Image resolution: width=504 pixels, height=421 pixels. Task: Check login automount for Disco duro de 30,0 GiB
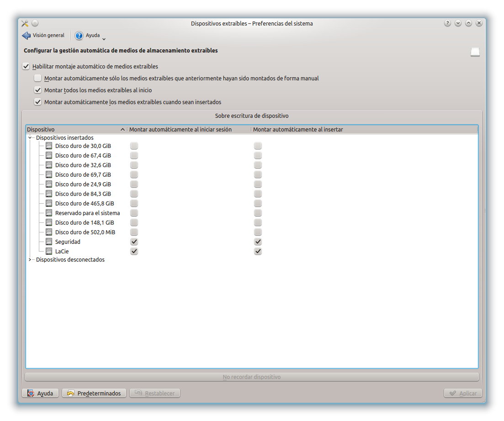pos(134,146)
